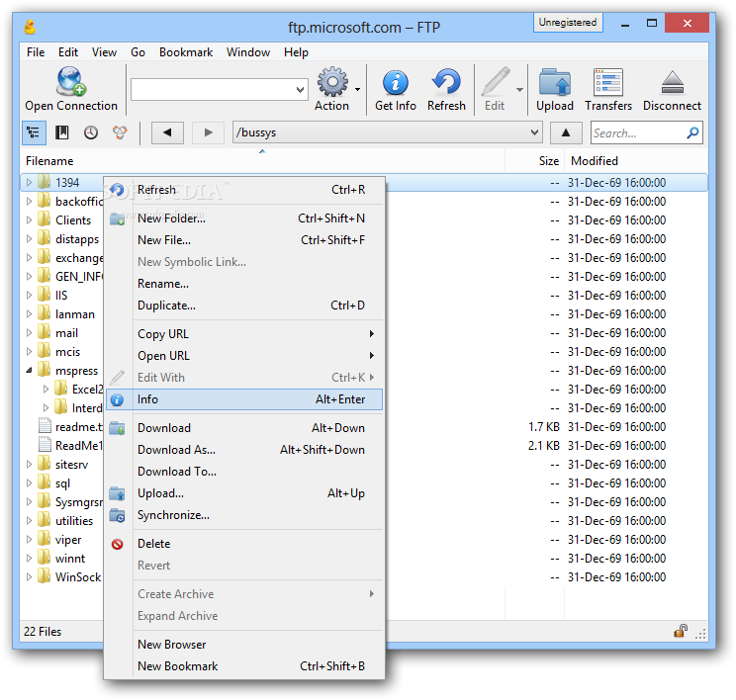Expand the Excel2 subfolder
736x700 pixels.
(x=46, y=389)
